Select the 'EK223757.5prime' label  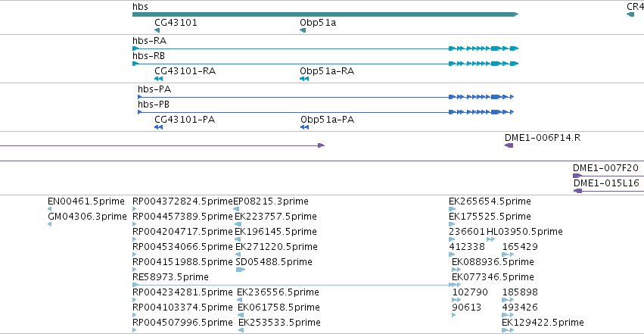pos(275,217)
